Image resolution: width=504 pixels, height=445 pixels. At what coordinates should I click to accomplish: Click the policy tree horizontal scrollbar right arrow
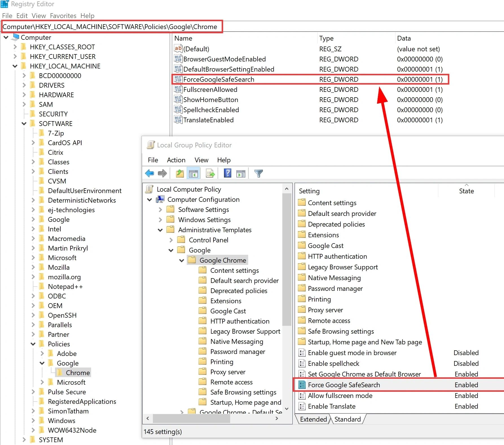click(277, 419)
